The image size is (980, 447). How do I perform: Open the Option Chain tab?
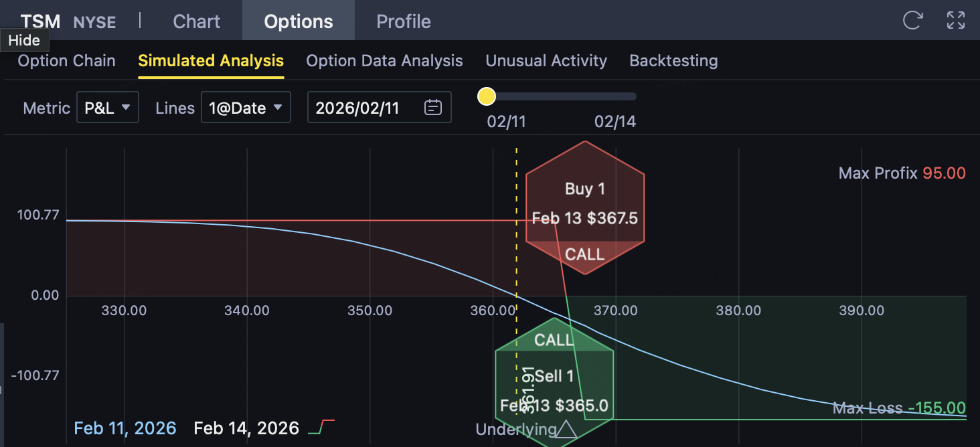pos(66,61)
